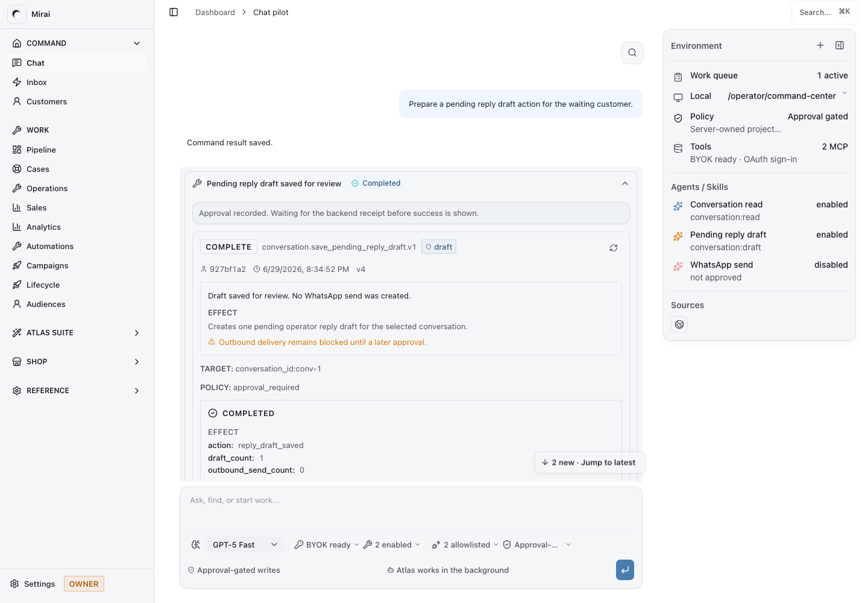Click the Chat pilot breadcrumb

pyautogui.click(x=271, y=12)
